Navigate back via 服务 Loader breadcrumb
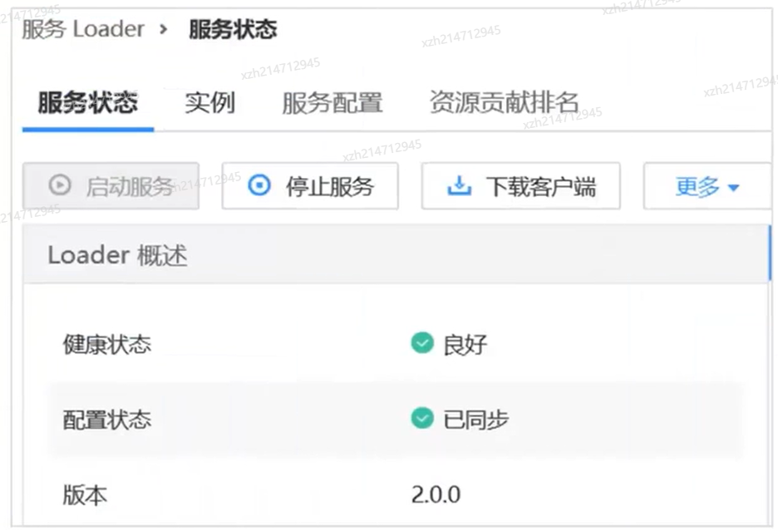The image size is (778, 532). click(82, 30)
